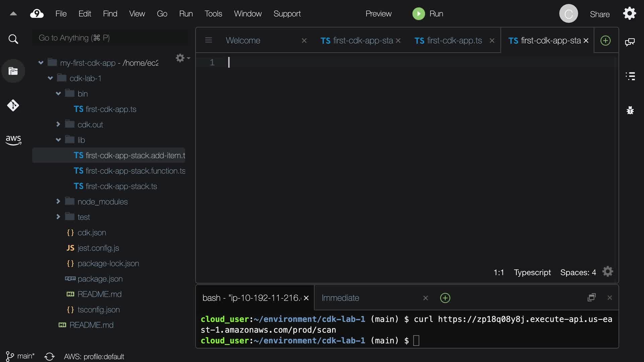Open the AWS Toolkit sidebar panel
Image resolution: width=644 pixels, height=362 pixels.
(13, 140)
